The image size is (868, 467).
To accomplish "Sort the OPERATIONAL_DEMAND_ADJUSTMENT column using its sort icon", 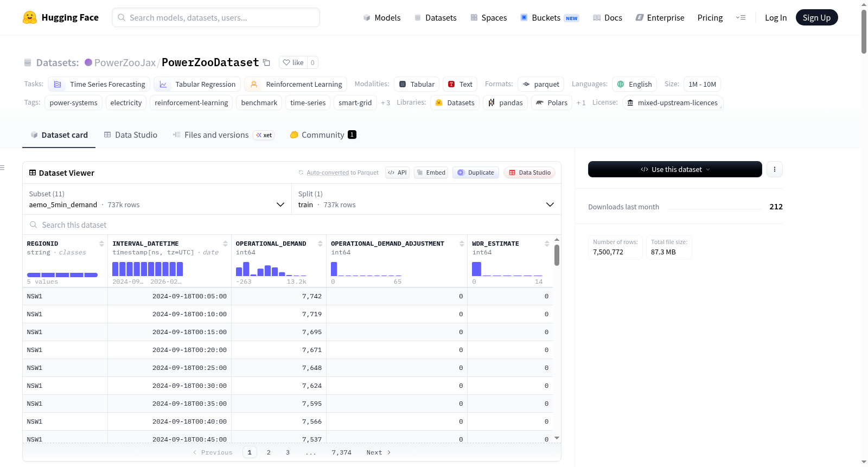I will coord(462,244).
